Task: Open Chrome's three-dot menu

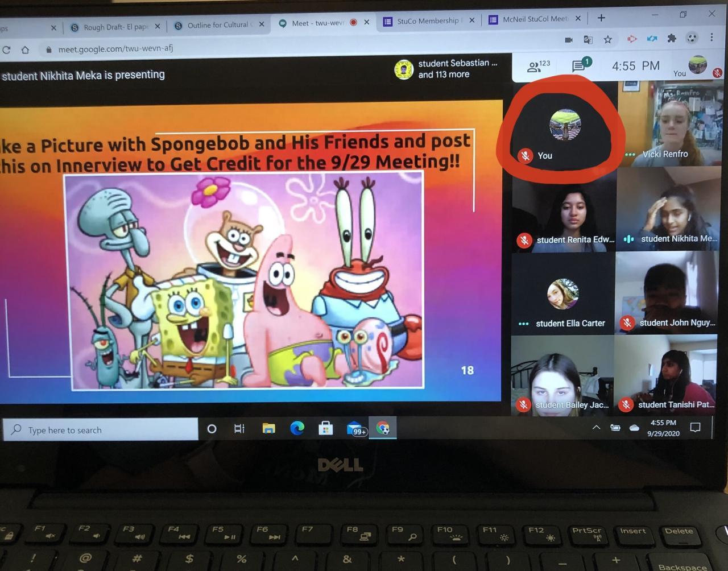Action: (x=712, y=38)
